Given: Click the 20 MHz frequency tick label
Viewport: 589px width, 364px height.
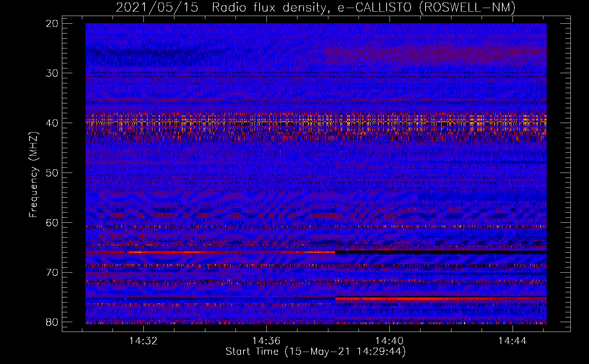Looking at the screenshot, I should tap(52, 24).
